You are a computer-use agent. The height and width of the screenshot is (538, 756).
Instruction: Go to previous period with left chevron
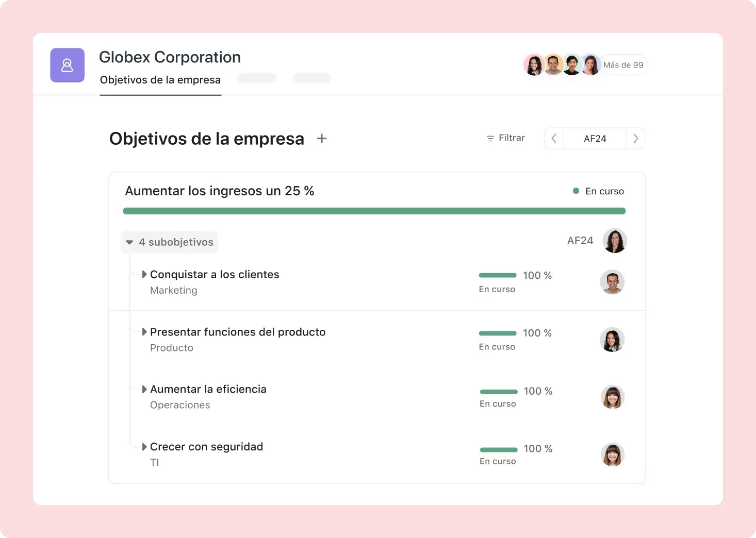coord(554,139)
